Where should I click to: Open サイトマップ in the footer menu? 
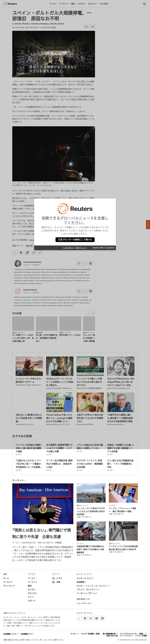[x=9, y=586]
